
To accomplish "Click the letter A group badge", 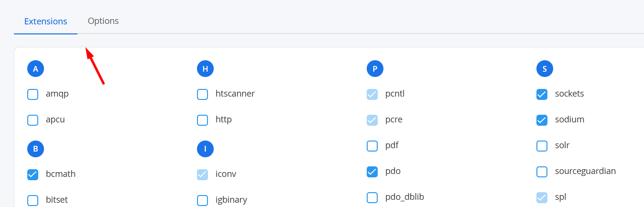I will coord(36,69).
